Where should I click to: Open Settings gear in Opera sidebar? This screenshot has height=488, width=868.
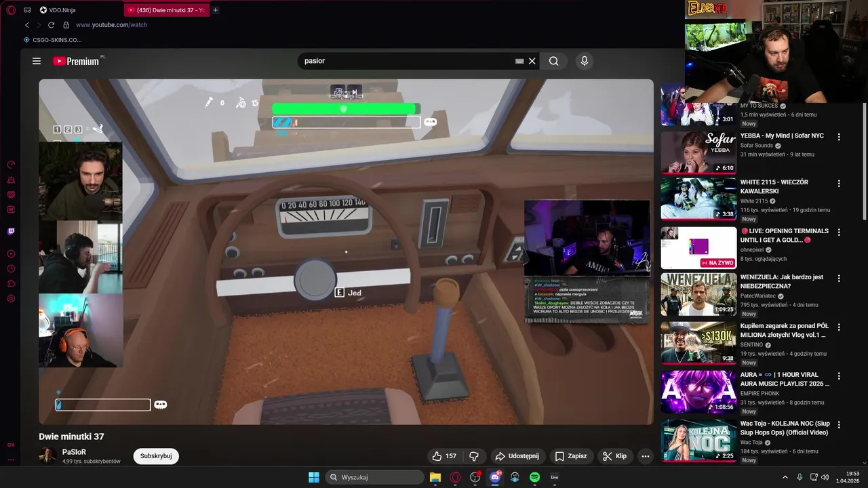click(11, 299)
